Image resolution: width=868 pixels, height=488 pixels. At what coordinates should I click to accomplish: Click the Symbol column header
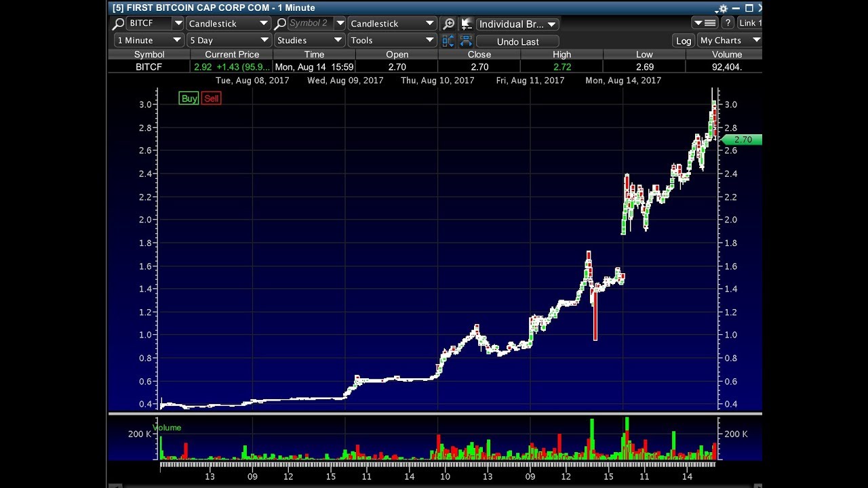(x=149, y=54)
